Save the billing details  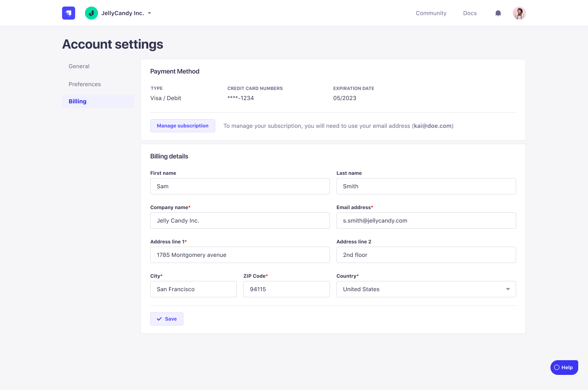point(167,319)
